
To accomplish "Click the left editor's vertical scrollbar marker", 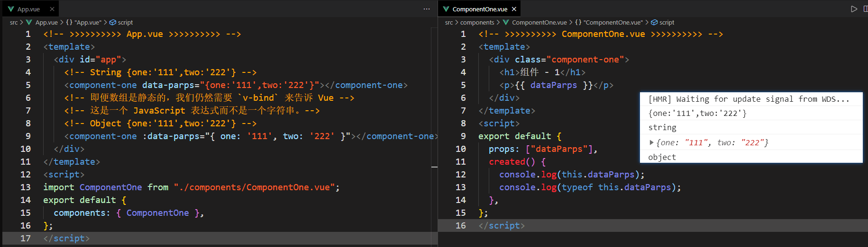I will [434, 167].
